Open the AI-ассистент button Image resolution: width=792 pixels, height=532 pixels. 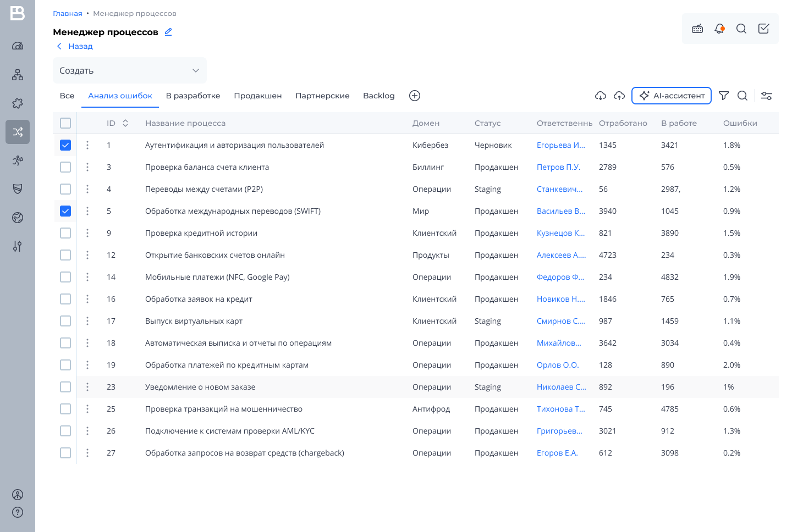672,96
